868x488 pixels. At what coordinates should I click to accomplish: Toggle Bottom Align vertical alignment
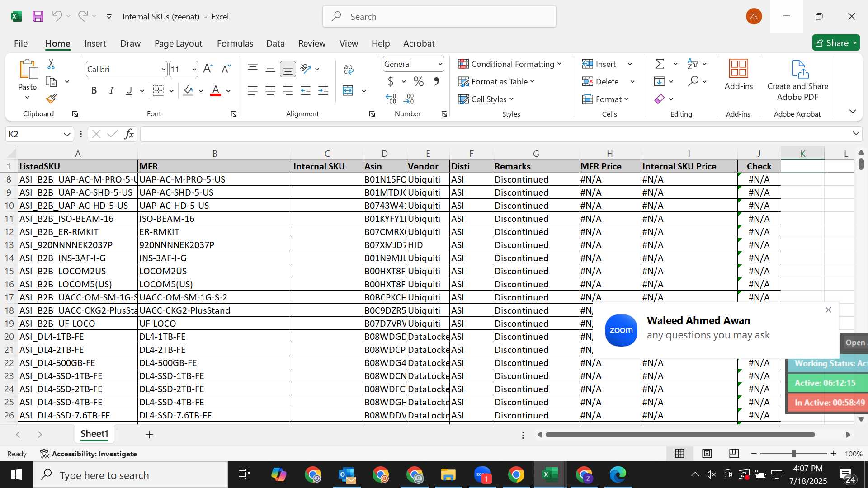[288, 69]
